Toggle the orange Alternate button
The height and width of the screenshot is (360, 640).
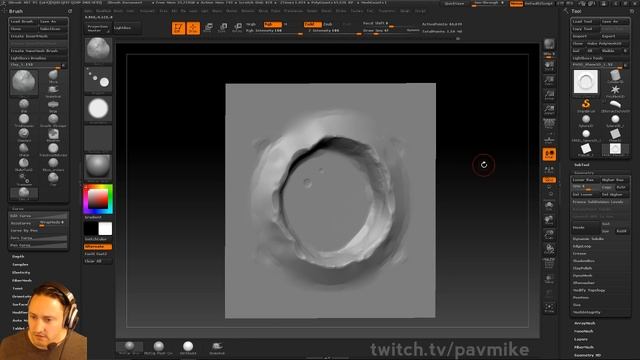pyautogui.click(x=98, y=247)
